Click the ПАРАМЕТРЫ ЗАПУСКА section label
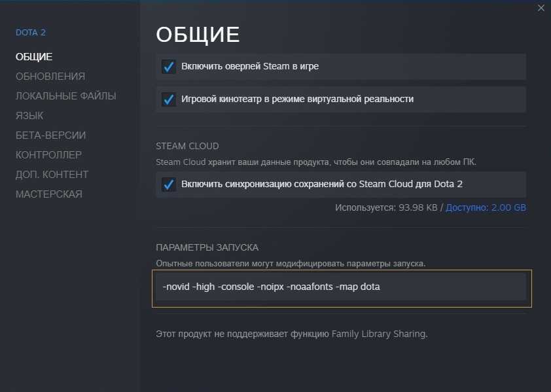This screenshot has height=392, width=551. (x=207, y=247)
